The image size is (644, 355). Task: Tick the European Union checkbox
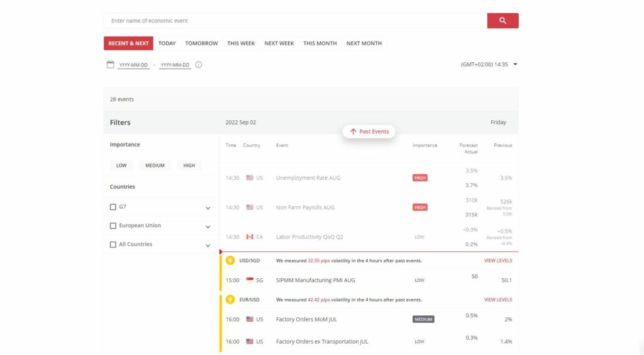pyautogui.click(x=113, y=226)
